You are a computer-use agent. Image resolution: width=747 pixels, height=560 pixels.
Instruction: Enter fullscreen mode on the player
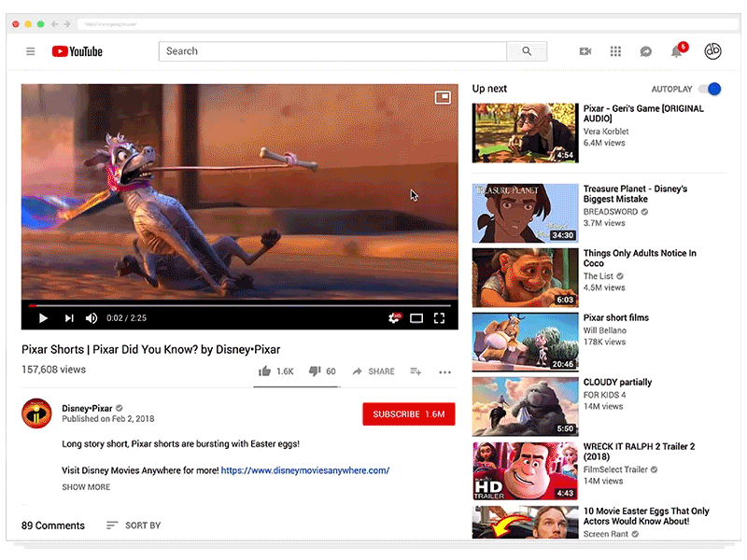[x=439, y=318]
